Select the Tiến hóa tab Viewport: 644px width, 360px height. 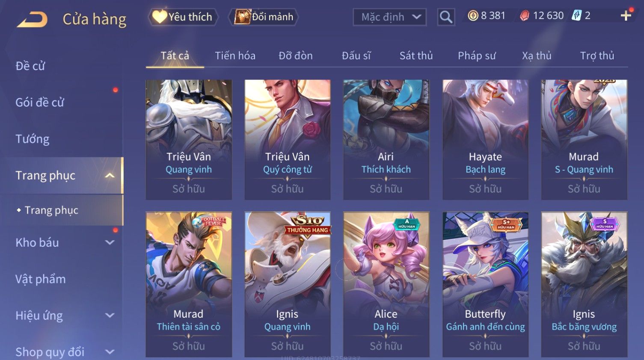click(235, 56)
